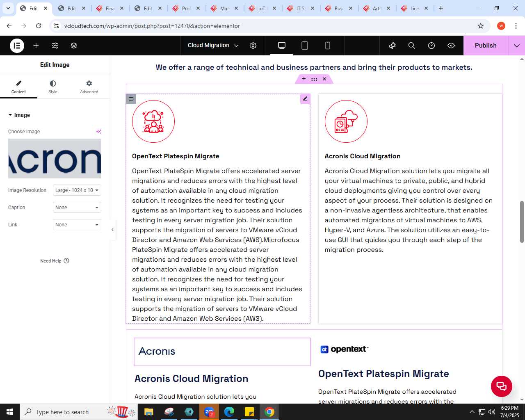Open page settings gear icon
This screenshot has width=525, height=420.
[x=253, y=46]
